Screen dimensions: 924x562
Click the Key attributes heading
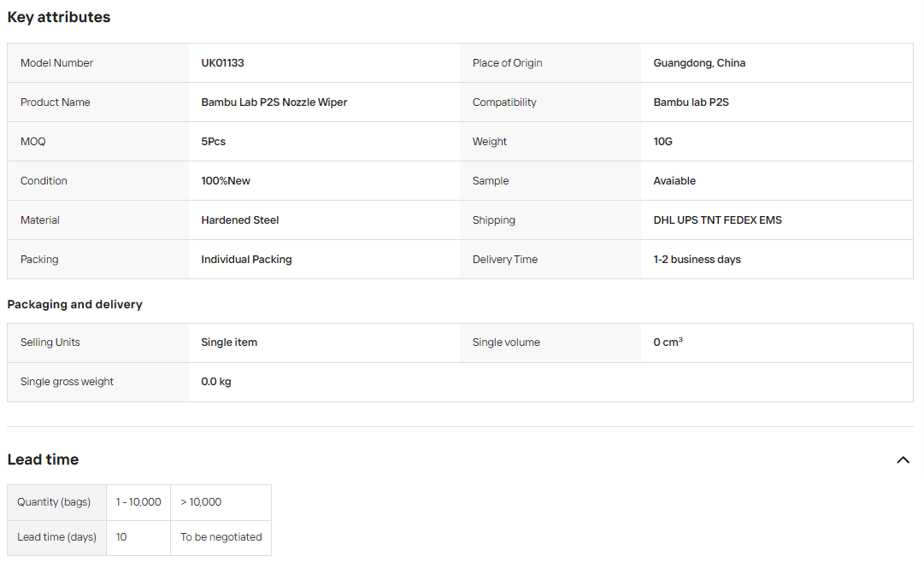click(59, 17)
